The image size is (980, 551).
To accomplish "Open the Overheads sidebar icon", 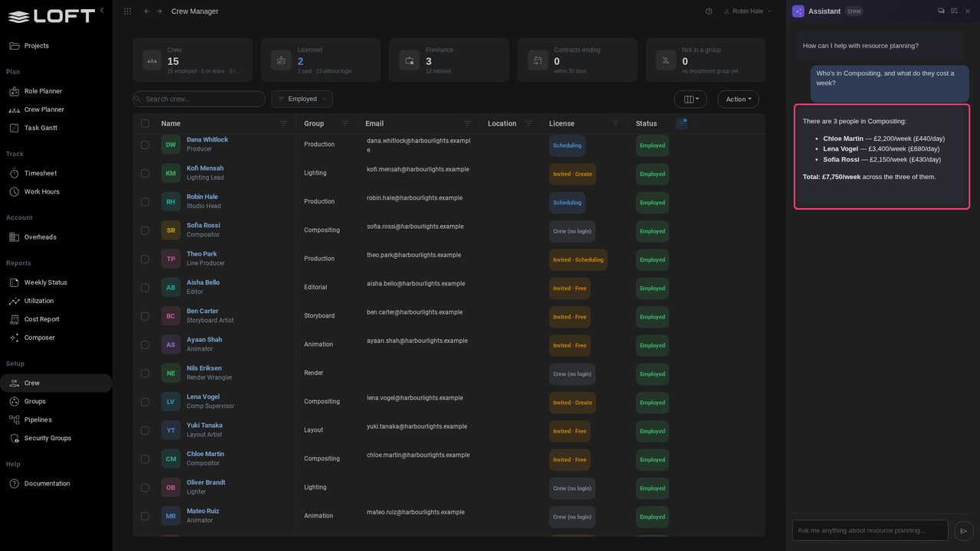I will click(15, 237).
